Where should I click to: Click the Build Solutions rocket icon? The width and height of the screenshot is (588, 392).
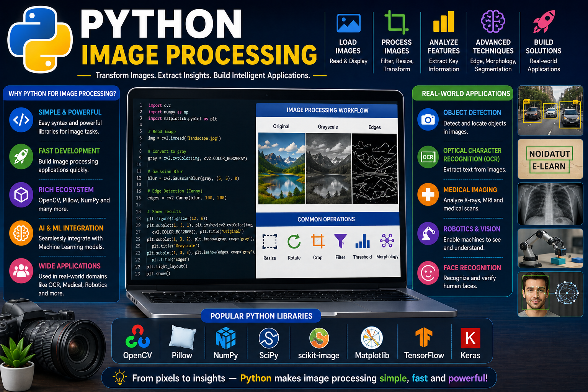[544, 22]
